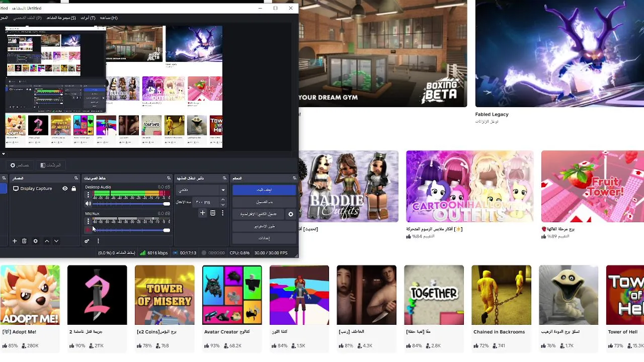Click the transition duration ms field
Viewport: 644px width, 362px height.
click(207, 202)
